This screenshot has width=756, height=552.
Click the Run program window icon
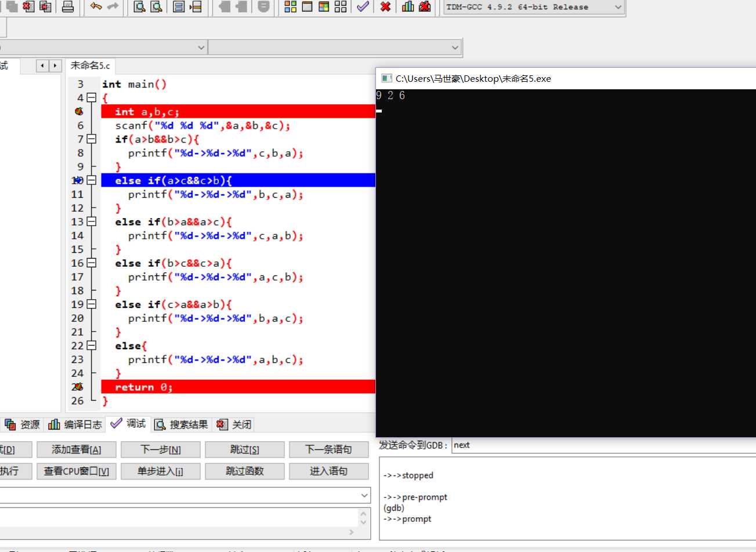[308, 6]
